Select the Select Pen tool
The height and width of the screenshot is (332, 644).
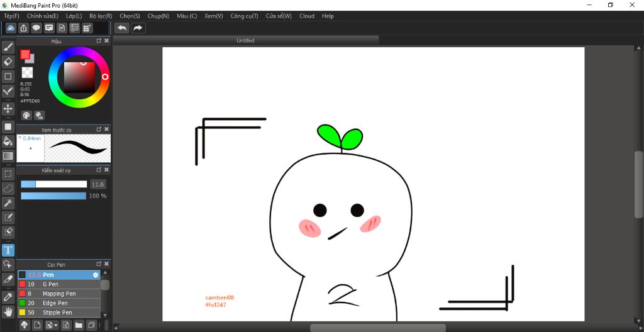8,218
